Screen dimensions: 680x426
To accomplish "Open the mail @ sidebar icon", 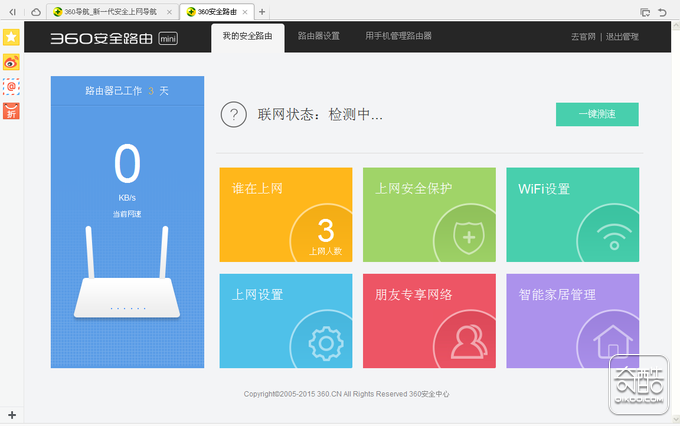I will point(11,87).
